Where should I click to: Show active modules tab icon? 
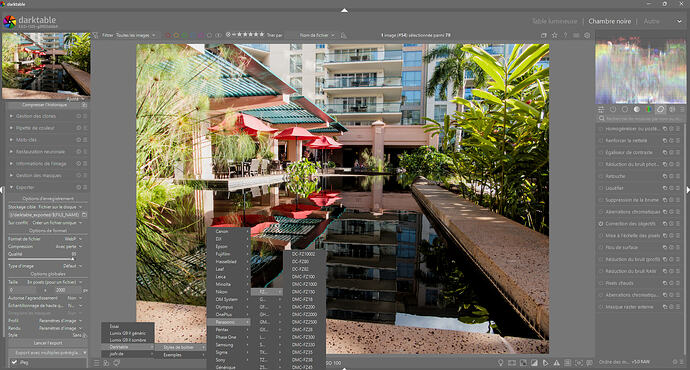click(x=613, y=110)
